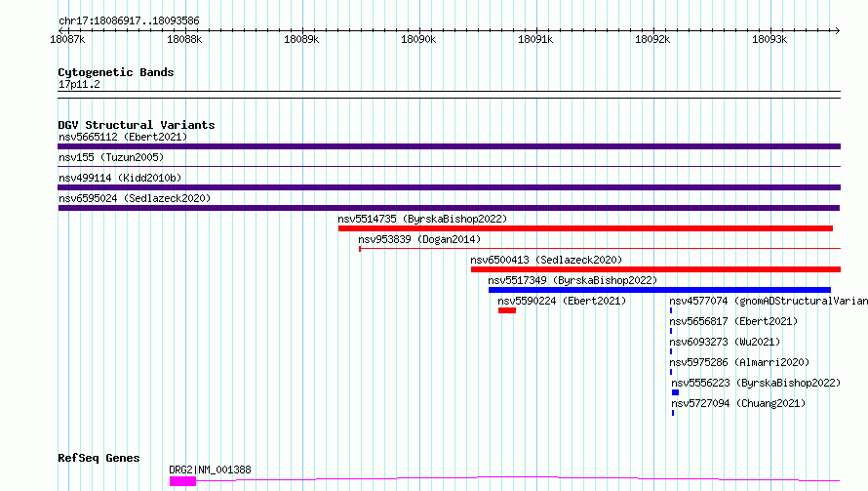The width and height of the screenshot is (868, 491).
Task: Click the DRG2|NM_001388 gene label
Action: click(210, 470)
